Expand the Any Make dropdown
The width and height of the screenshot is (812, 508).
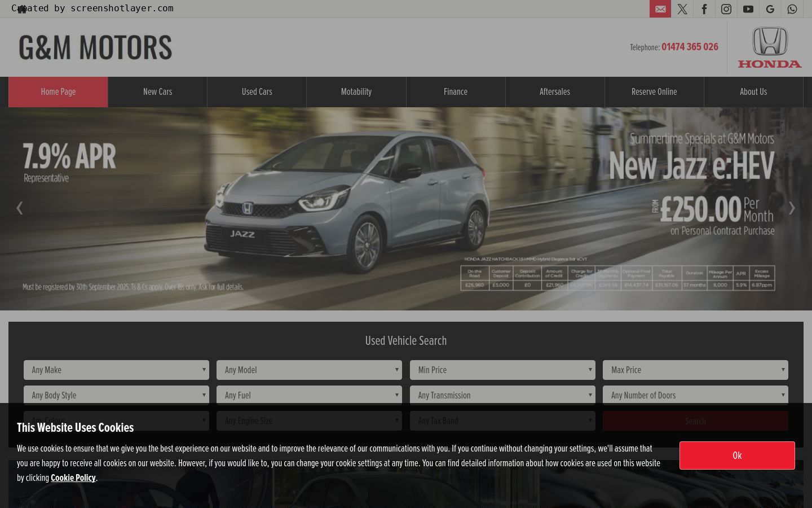click(116, 370)
